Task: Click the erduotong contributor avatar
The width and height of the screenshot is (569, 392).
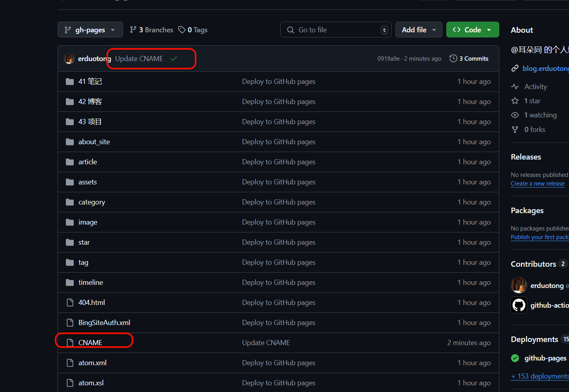Action: (519, 285)
